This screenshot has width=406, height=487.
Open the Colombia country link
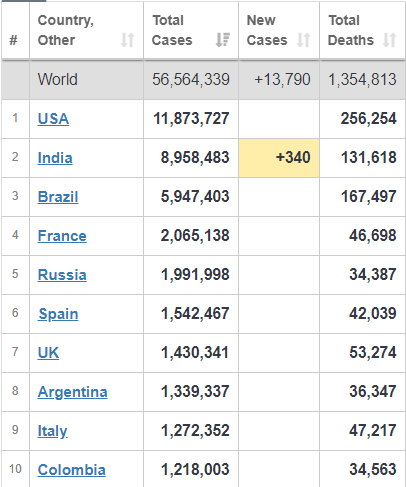point(72,470)
